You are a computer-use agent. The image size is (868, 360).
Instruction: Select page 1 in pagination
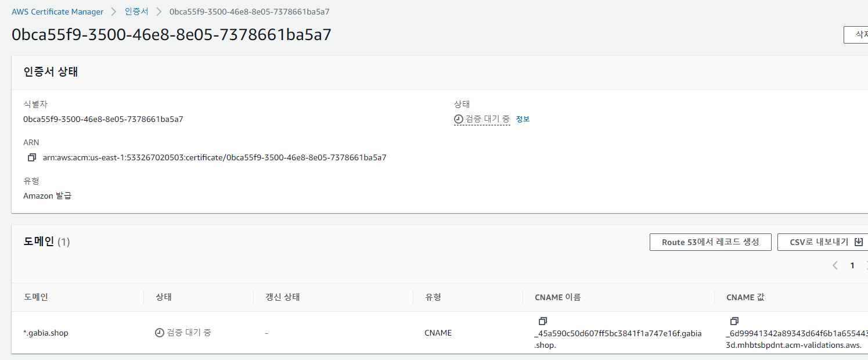852,265
